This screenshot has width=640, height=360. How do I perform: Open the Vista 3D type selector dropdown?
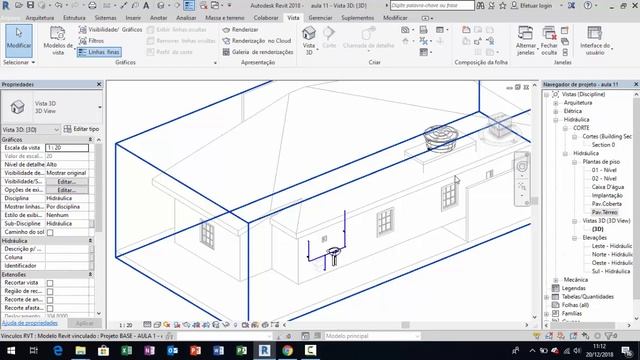(100, 107)
